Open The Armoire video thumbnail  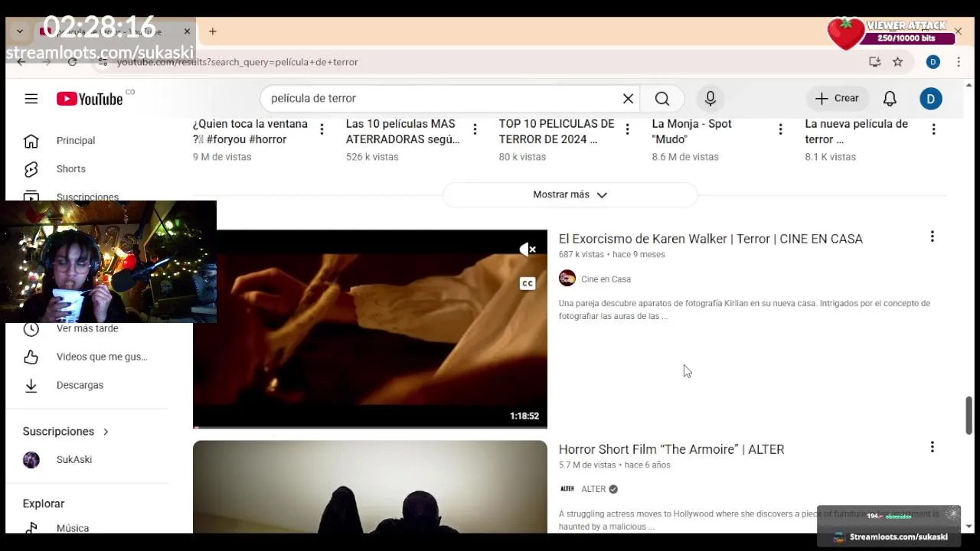370,487
